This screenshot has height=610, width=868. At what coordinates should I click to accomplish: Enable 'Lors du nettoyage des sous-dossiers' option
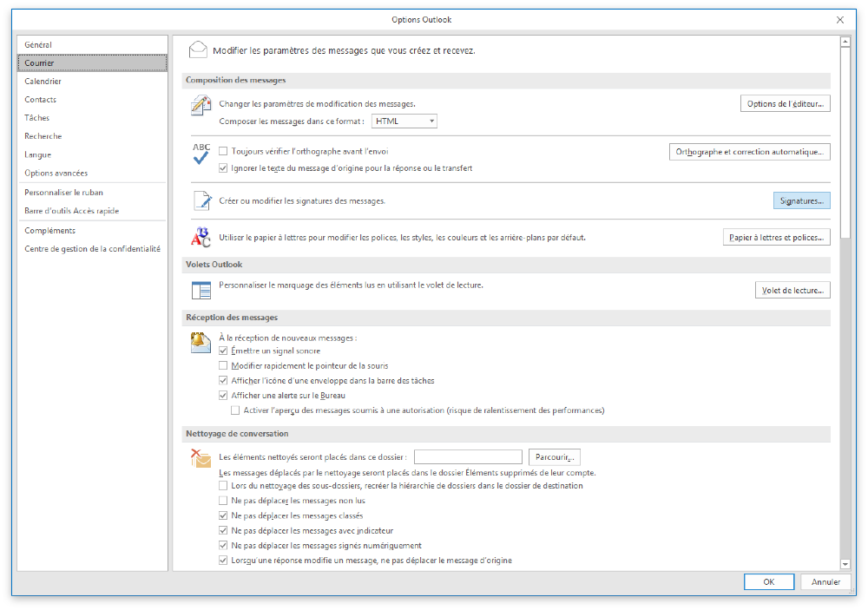tap(223, 486)
